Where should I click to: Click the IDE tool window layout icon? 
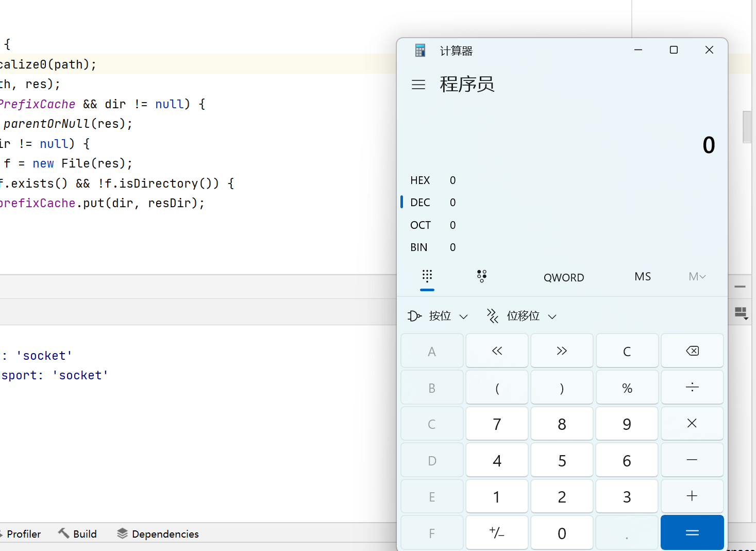pyautogui.click(x=741, y=313)
